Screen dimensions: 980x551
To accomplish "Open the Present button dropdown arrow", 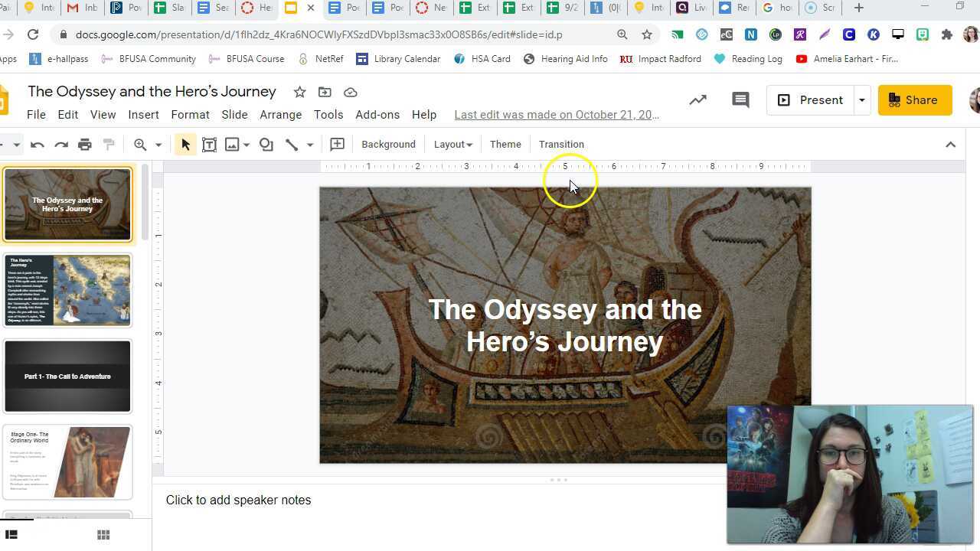I will pos(861,99).
